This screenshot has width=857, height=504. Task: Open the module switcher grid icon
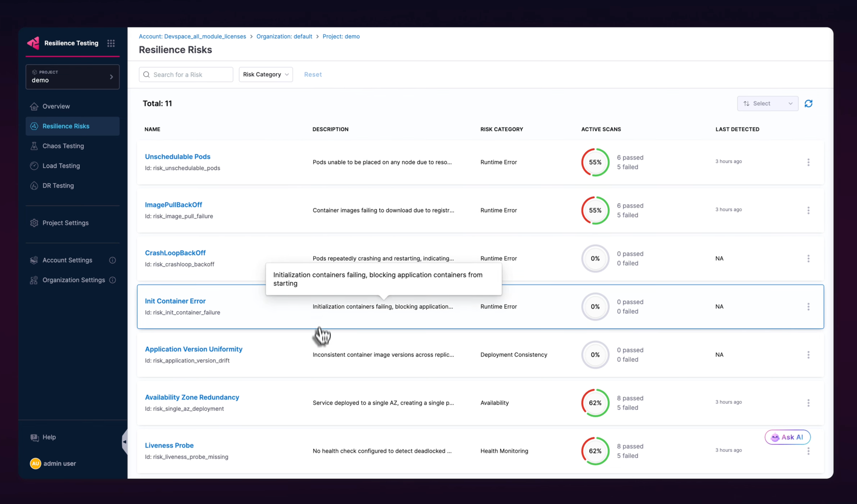pos(111,43)
